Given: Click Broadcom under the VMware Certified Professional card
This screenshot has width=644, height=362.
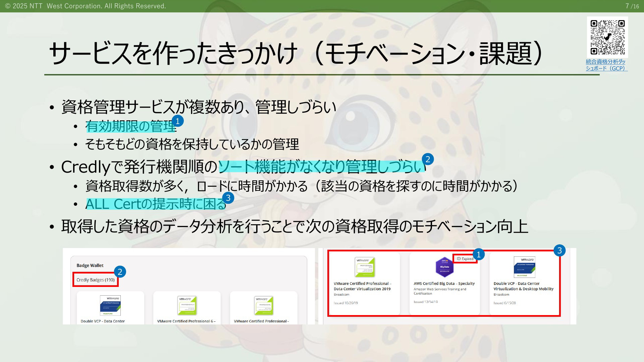Looking at the screenshot, I should [x=341, y=295].
